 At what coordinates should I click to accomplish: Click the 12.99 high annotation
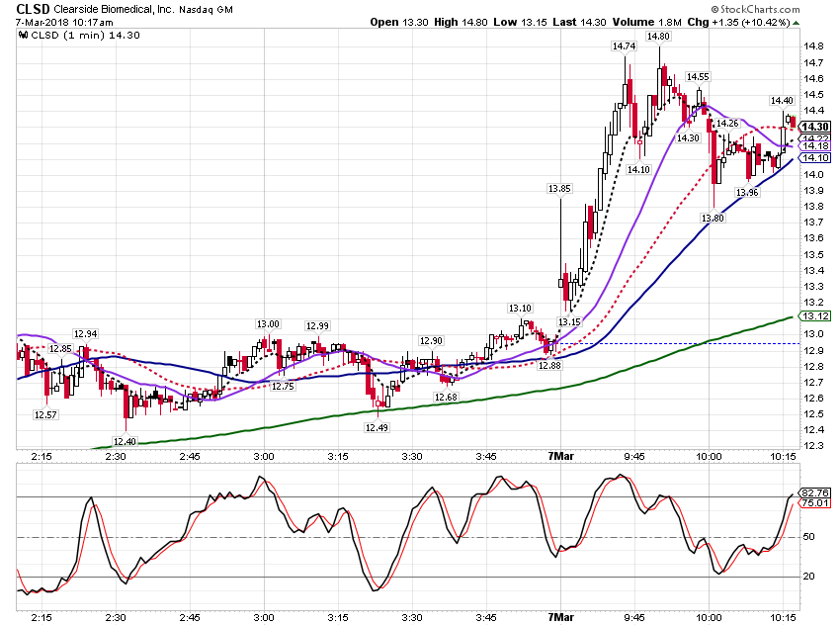click(317, 326)
